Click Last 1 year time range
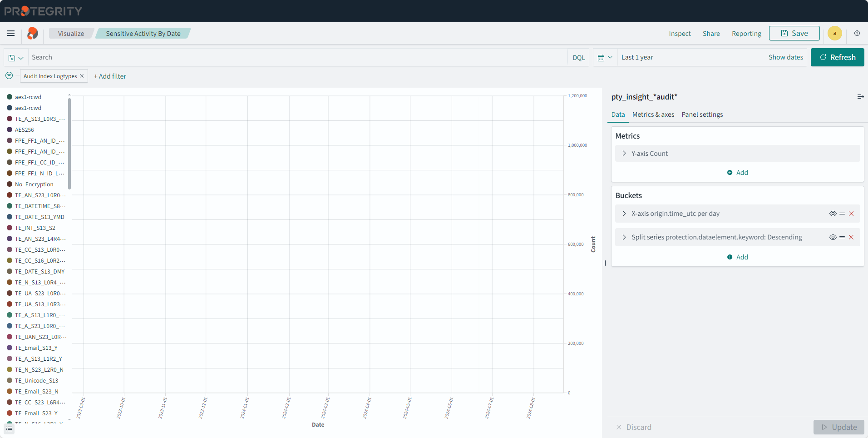This screenshot has width=868, height=438. point(637,57)
